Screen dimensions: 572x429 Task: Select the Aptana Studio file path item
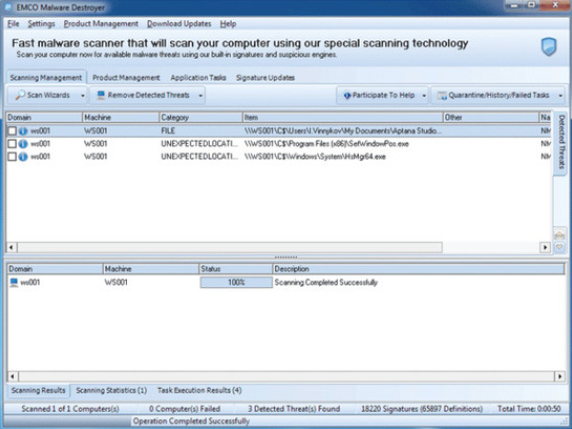[x=343, y=131]
